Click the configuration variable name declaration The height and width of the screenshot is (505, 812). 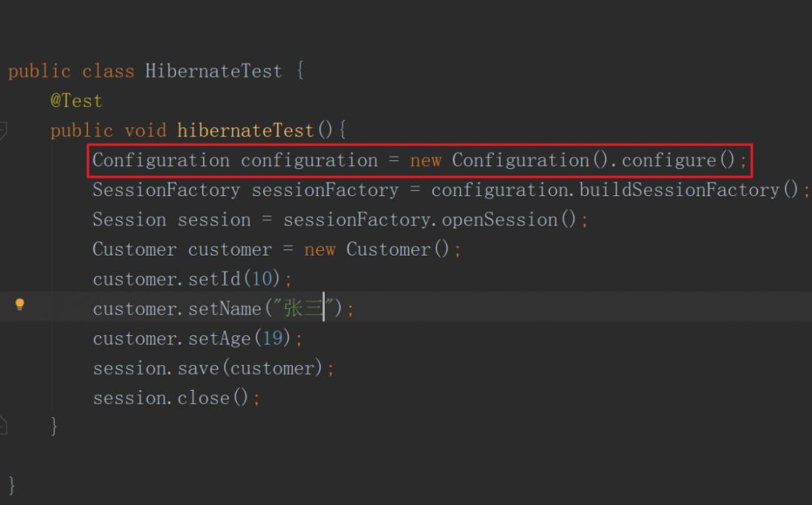(x=309, y=160)
